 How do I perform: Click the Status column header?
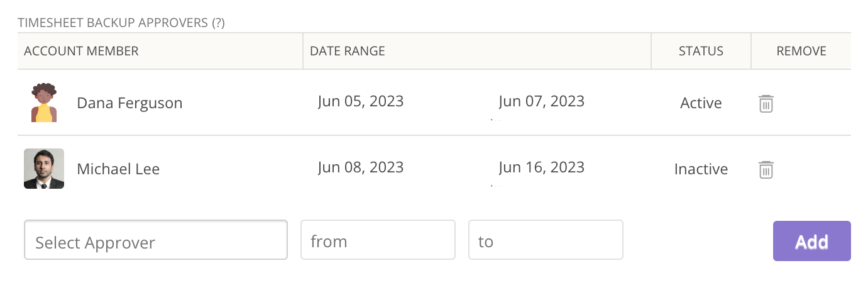[x=701, y=51]
